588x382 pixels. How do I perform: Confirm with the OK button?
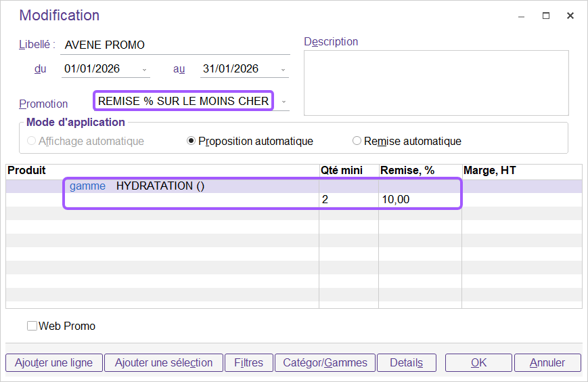pyautogui.click(x=478, y=362)
